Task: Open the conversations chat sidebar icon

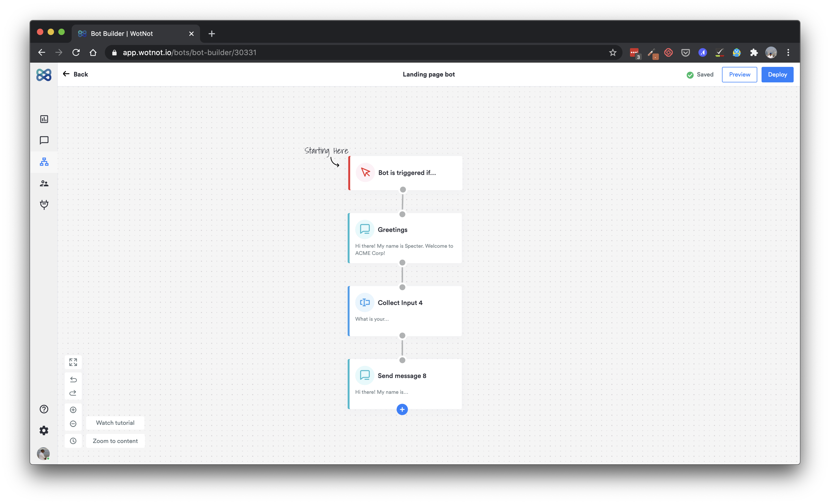Action: [44, 140]
